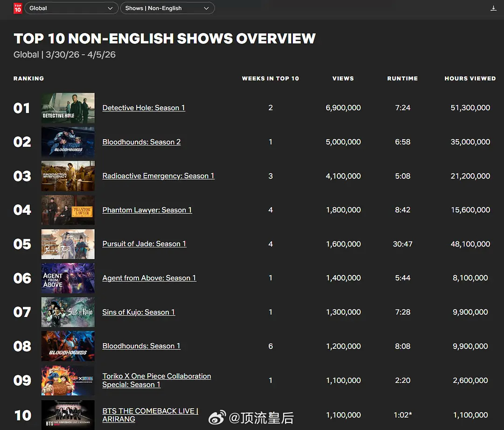Click the 30:47 runtime value
The height and width of the screenshot is (430, 504).
[402, 244]
